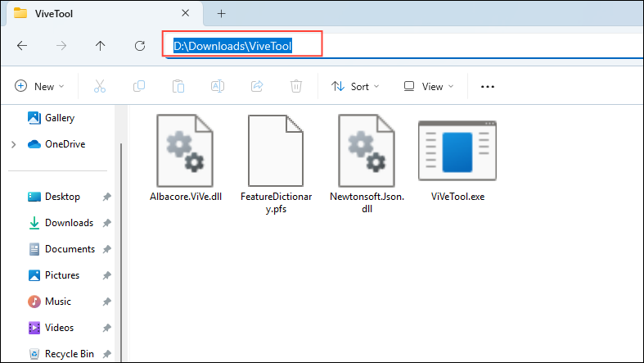Open the View options dropdown

point(429,86)
